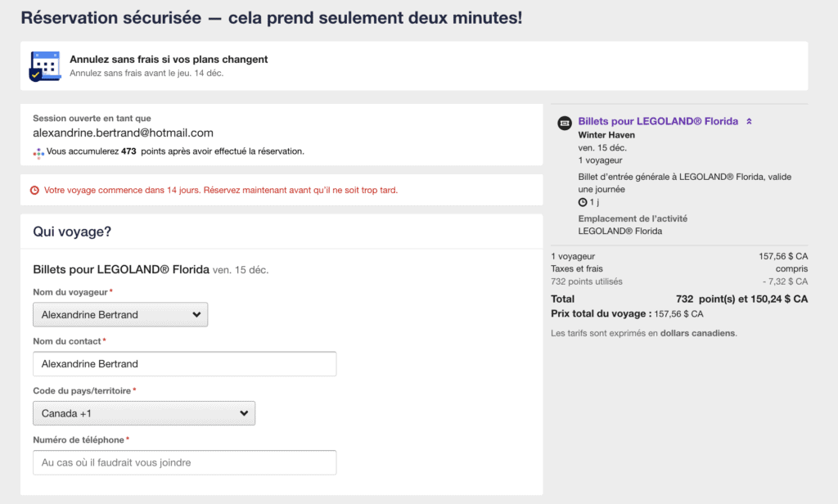The height and width of the screenshot is (504, 838).
Task: Open the "Billets pour LEGOLAND® Florida" link
Action: click(x=659, y=120)
